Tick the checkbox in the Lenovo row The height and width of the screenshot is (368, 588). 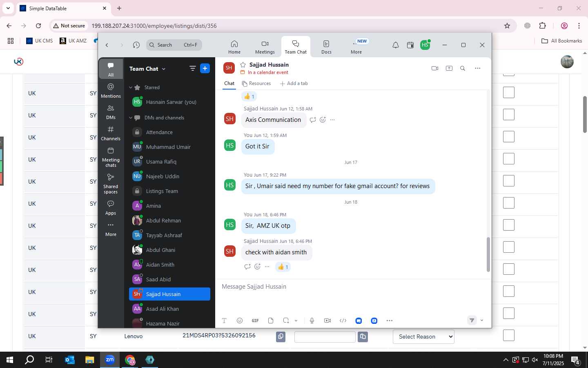tap(509, 335)
